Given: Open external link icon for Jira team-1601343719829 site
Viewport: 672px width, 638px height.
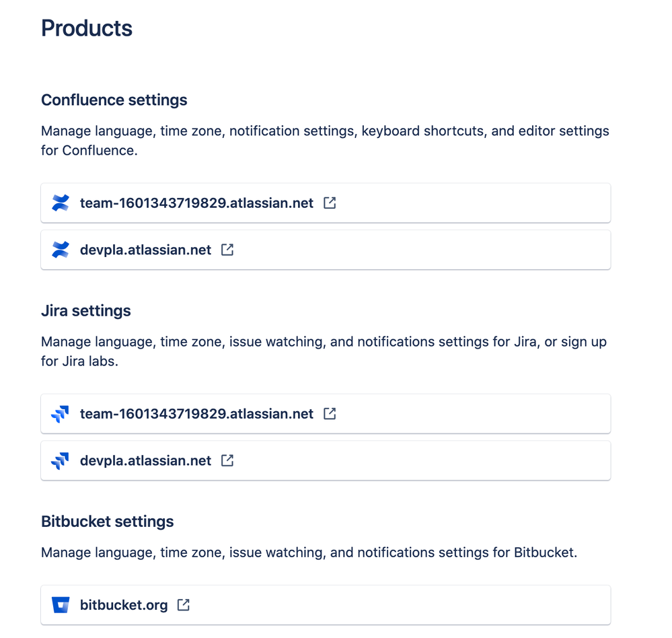Looking at the screenshot, I should pos(330,414).
